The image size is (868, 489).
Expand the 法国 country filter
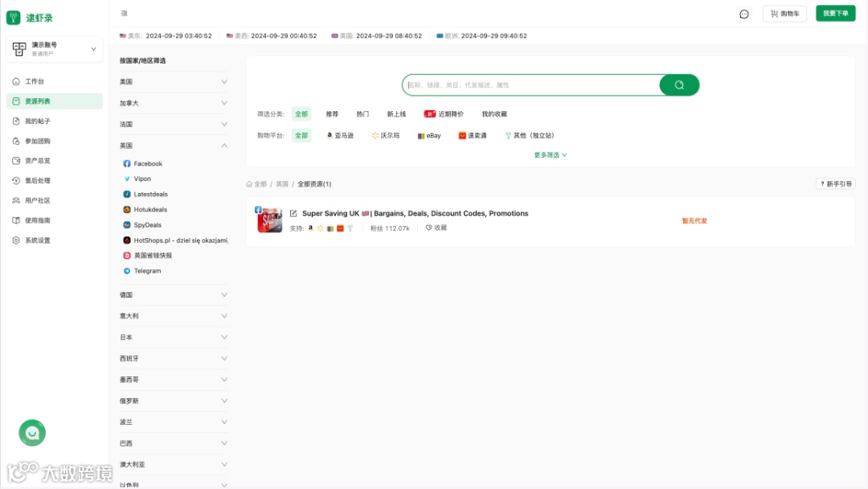tap(174, 125)
